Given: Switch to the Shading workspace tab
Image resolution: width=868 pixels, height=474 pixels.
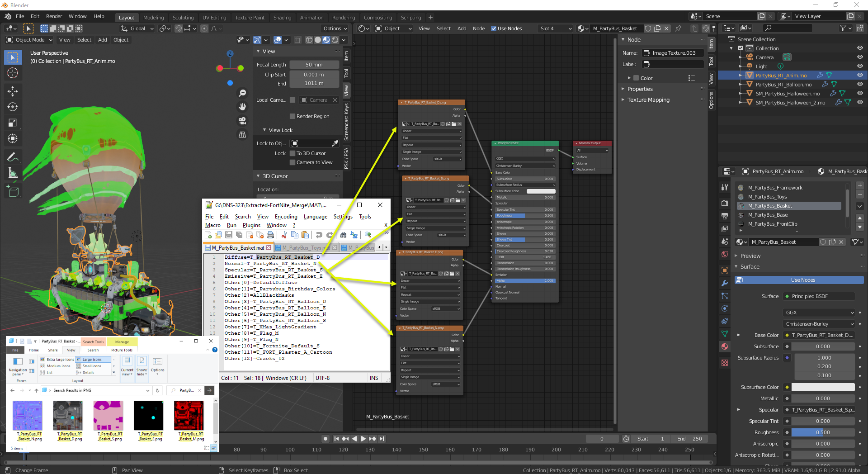Looking at the screenshot, I should pyautogui.click(x=282, y=18).
